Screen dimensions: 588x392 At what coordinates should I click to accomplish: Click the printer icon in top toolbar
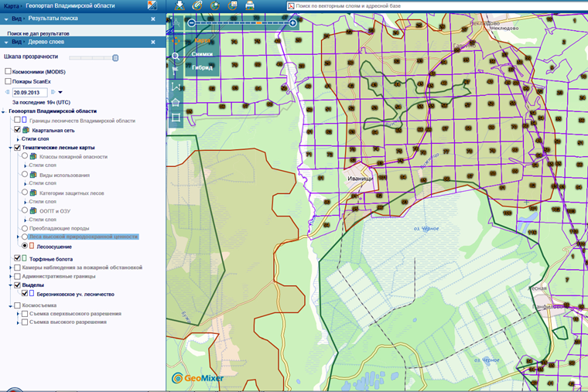click(250, 5)
